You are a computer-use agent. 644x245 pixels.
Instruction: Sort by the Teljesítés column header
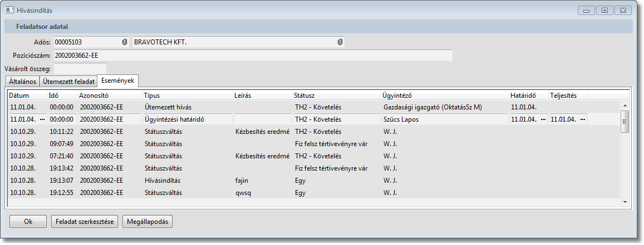[x=568, y=96]
